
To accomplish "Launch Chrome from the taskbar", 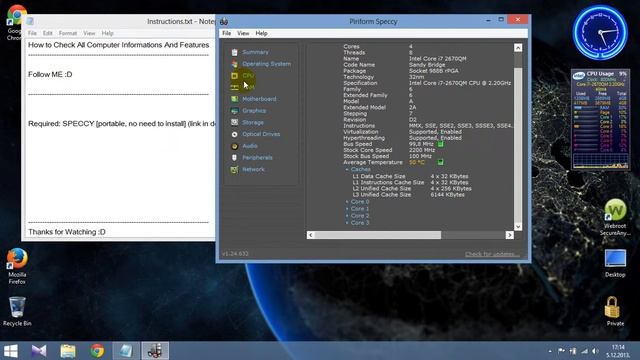I will tap(97, 351).
